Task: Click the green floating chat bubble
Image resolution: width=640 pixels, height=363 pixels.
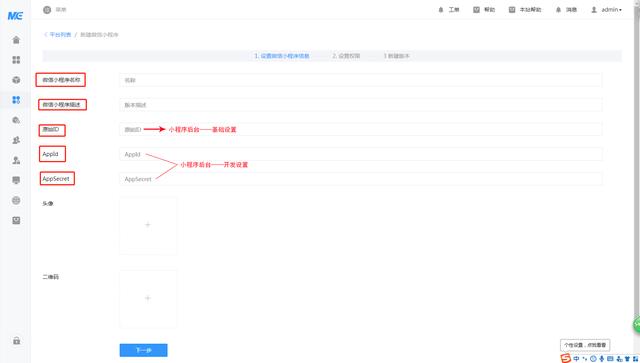Action: click(637, 325)
